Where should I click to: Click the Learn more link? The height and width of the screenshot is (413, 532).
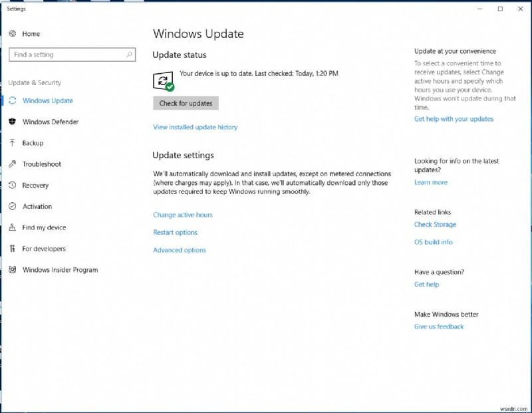coord(430,182)
